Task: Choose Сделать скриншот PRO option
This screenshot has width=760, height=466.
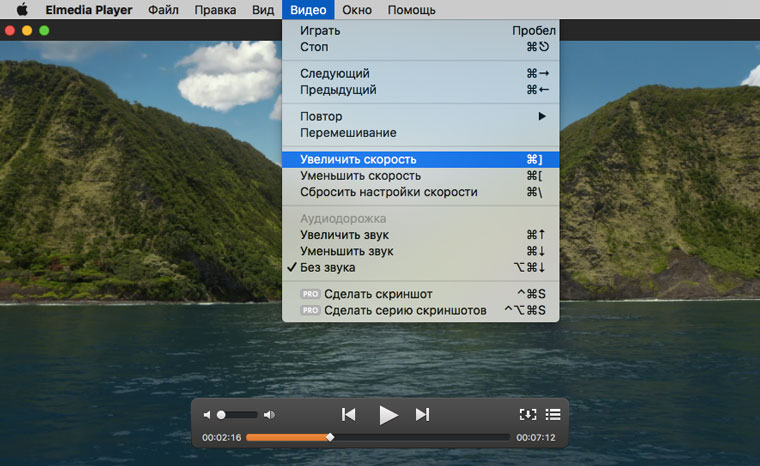Action: 421,294
